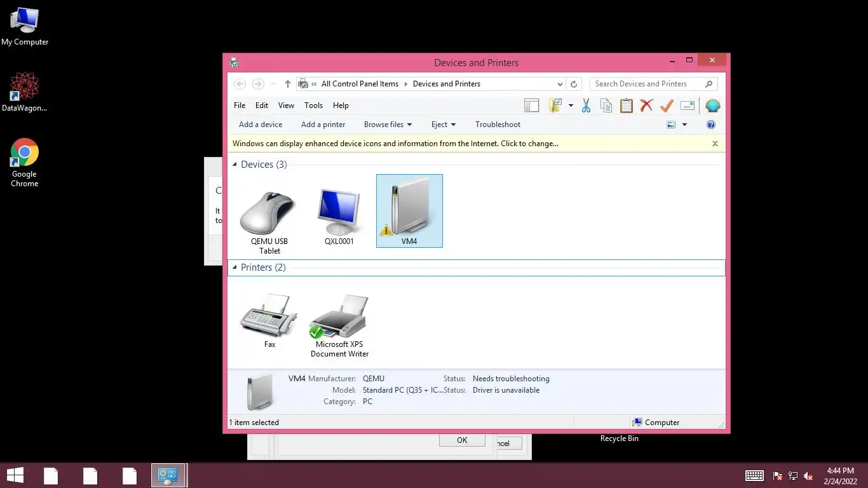Click 'Driver is unavailable' status text
The height and width of the screenshot is (488, 868).
pyautogui.click(x=506, y=390)
